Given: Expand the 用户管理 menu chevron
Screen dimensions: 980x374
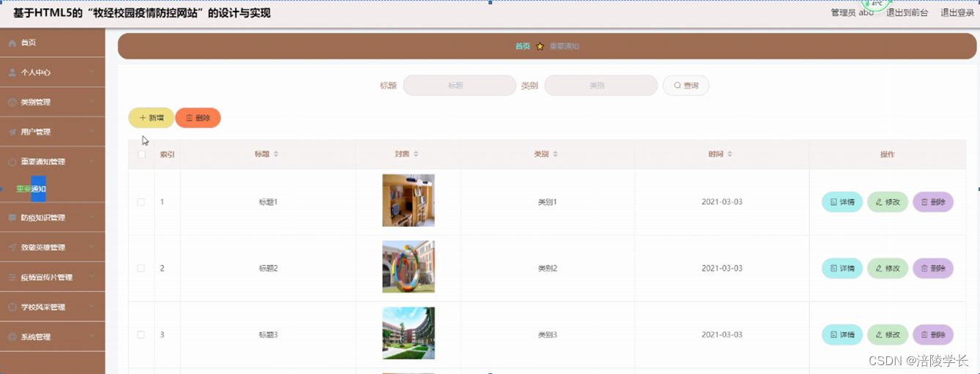Looking at the screenshot, I should (x=92, y=132).
